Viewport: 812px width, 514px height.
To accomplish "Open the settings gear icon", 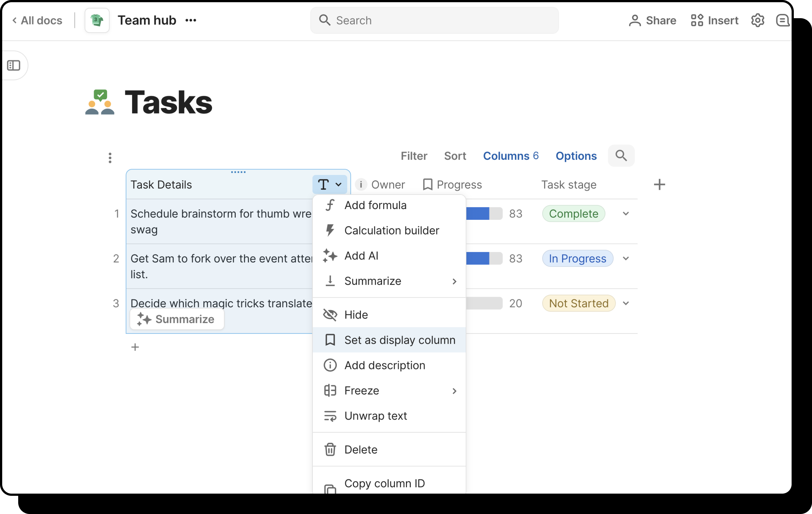I will (x=757, y=21).
